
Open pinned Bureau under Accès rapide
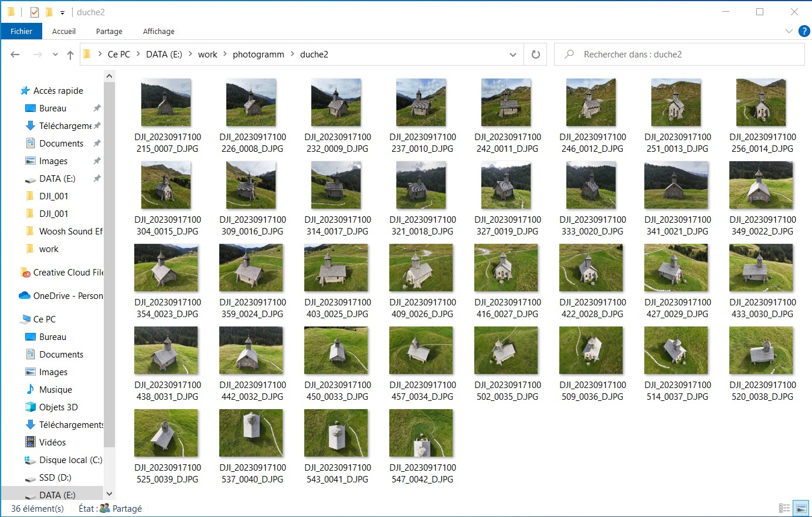tap(53, 108)
